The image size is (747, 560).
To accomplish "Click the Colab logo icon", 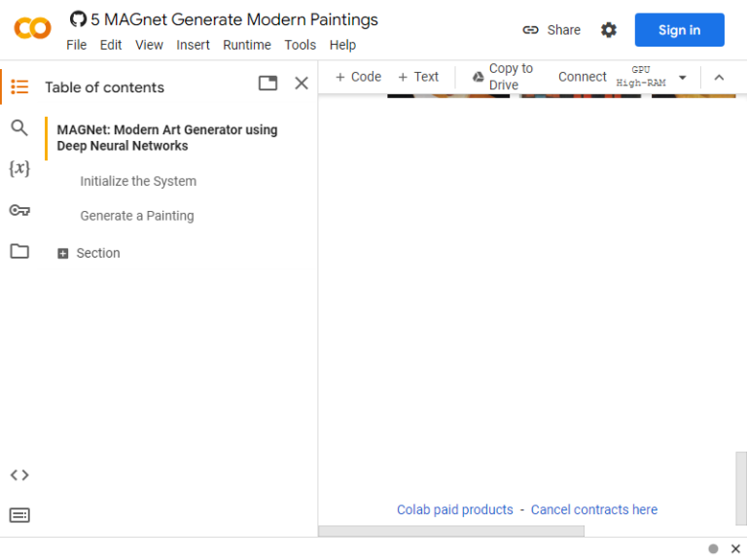I will click(32, 28).
